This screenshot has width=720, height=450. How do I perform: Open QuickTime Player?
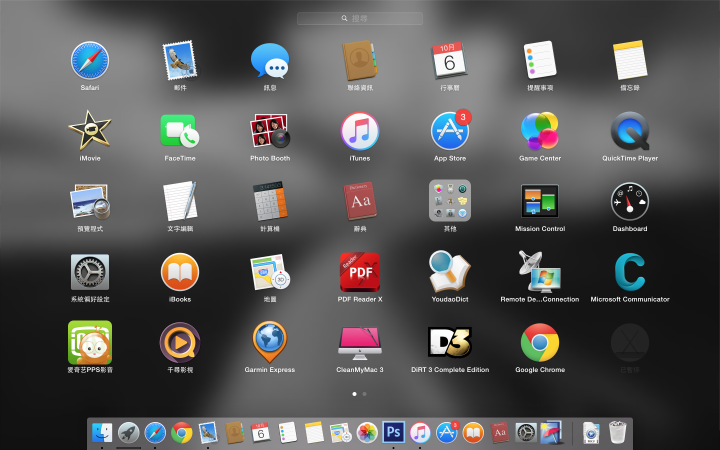pos(630,131)
